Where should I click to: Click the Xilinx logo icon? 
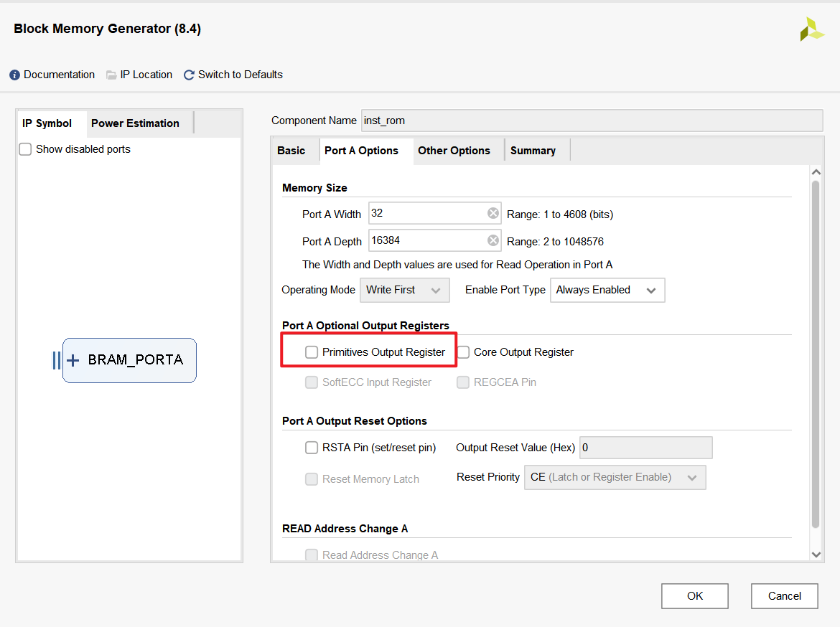point(811,29)
